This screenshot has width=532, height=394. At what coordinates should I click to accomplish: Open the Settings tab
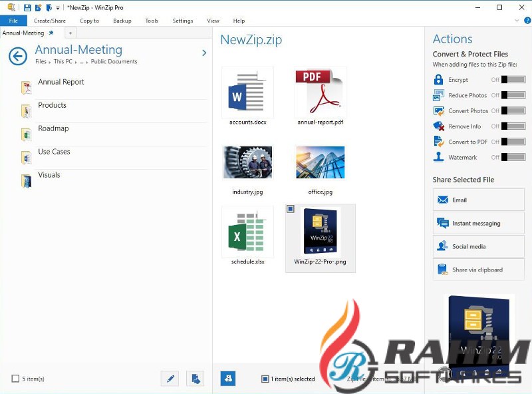click(182, 21)
